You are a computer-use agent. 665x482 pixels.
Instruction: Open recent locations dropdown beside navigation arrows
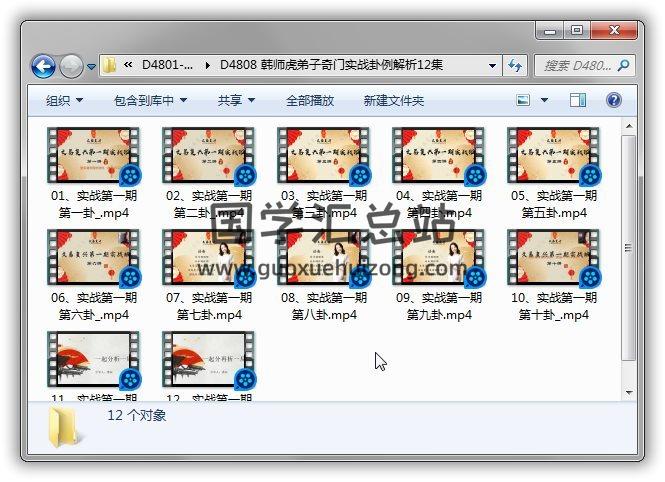click(91, 67)
